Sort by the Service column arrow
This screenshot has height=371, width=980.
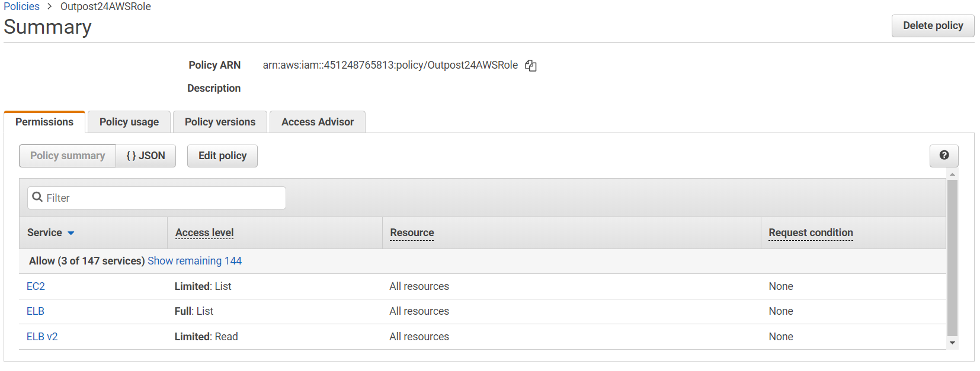tap(71, 233)
